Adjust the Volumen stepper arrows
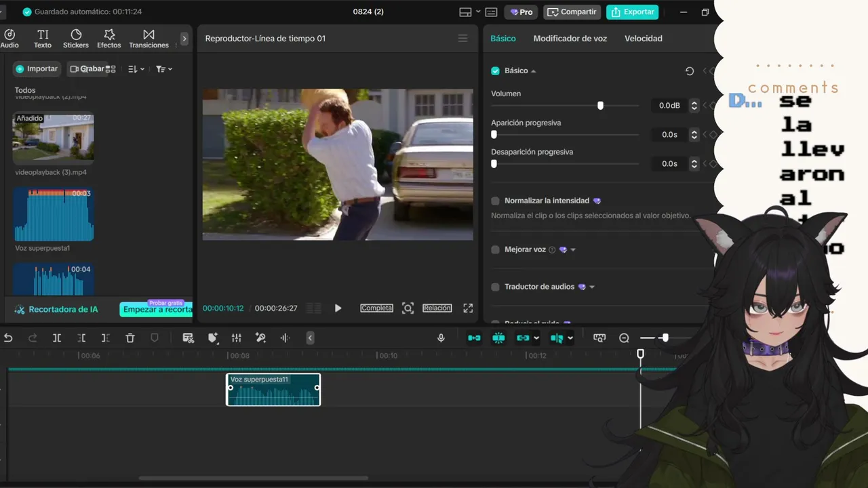 pos(694,106)
